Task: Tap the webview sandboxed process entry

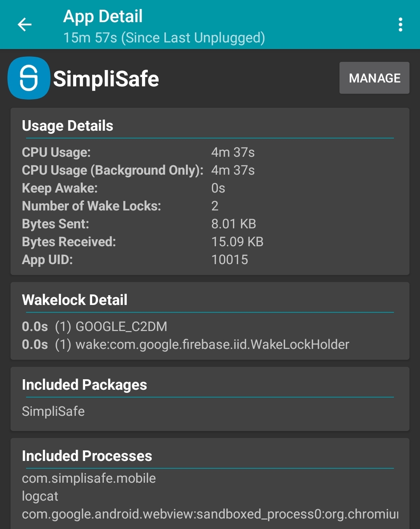Action: click(210, 514)
